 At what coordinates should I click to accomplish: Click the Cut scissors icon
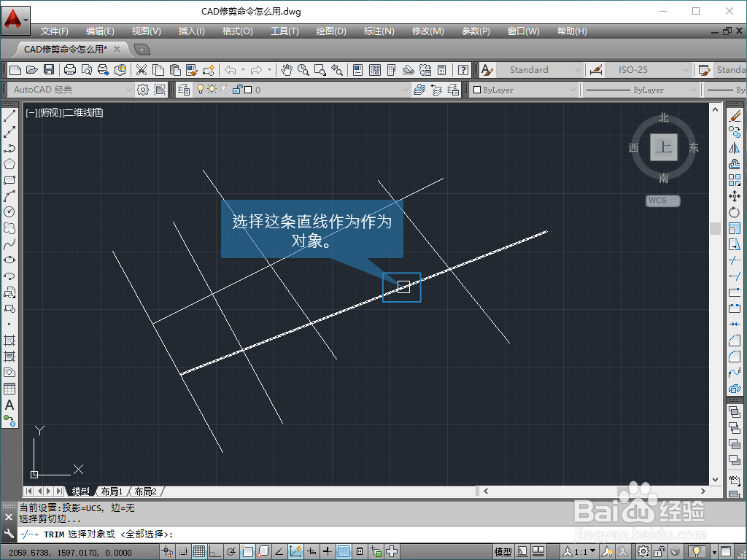point(142,70)
